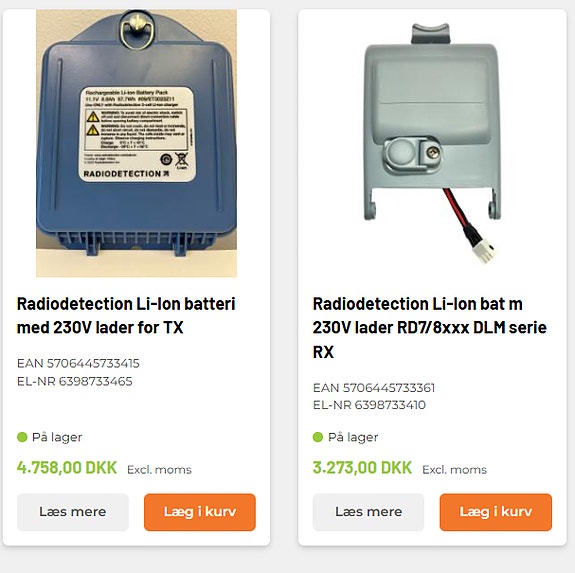The height and width of the screenshot is (573, 575).
Task: Click green stock indicator dot on RX product
Action: (x=318, y=437)
